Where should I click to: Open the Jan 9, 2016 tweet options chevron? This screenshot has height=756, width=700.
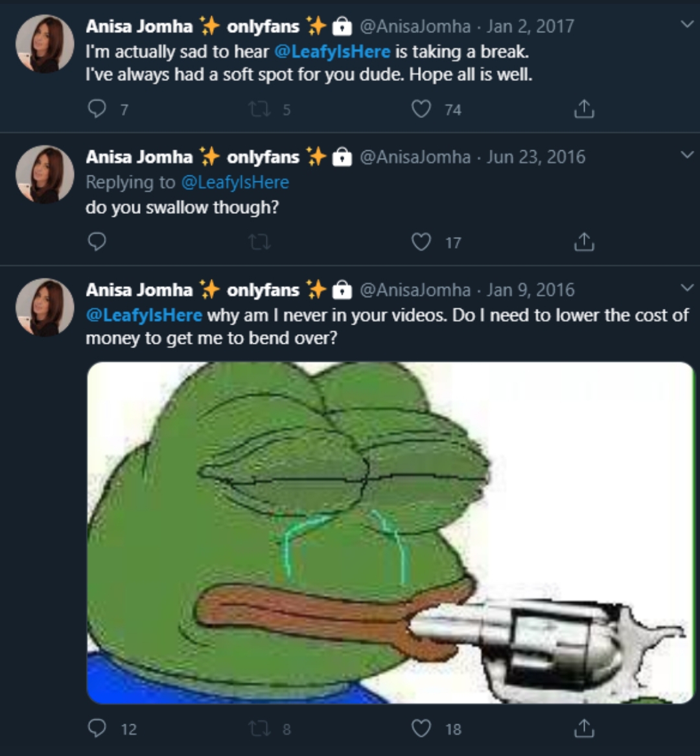pyautogui.click(x=687, y=288)
